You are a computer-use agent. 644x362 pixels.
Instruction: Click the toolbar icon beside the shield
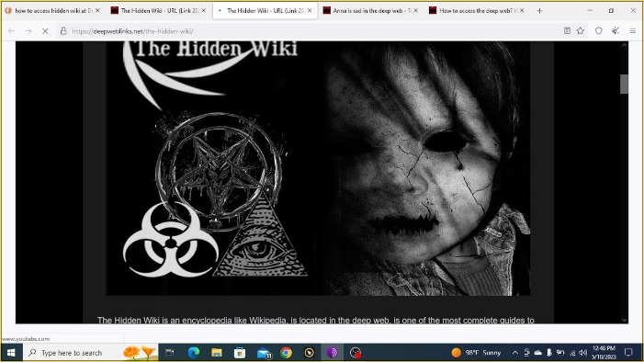point(616,31)
